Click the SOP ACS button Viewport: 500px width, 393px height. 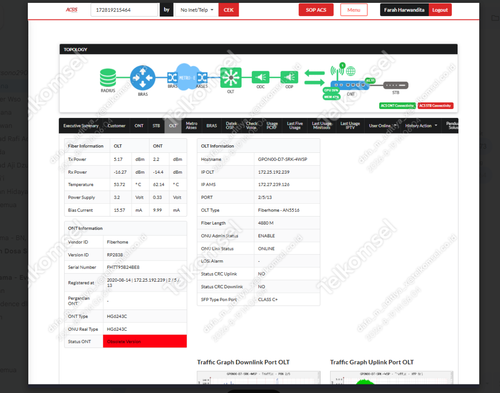[316, 10]
